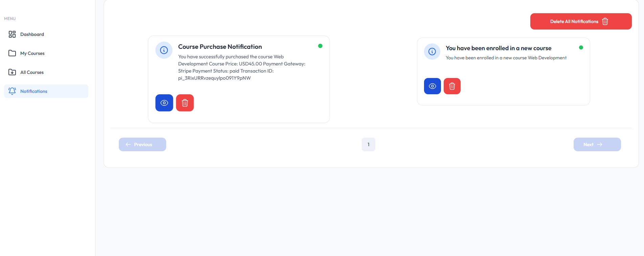This screenshot has height=256, width=644.
Task: Click green unread dot on Course Purchase Notification
Action: click(320, 46)
